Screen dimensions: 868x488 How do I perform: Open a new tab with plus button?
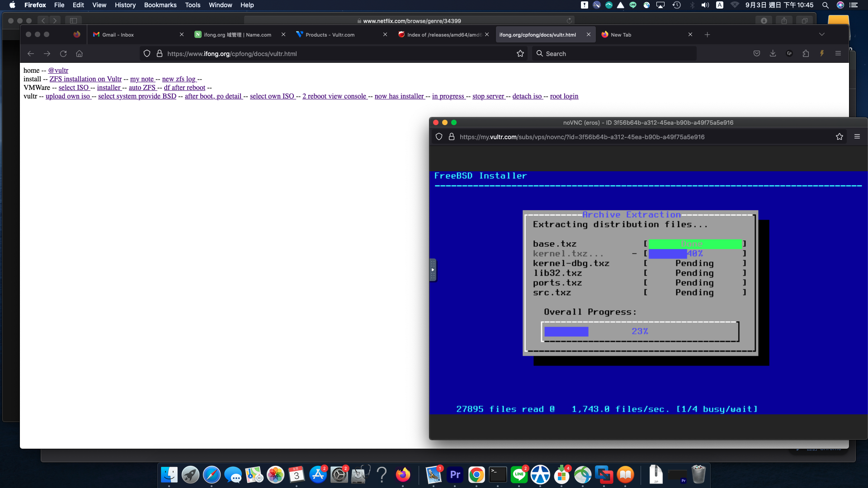(708, 35)
